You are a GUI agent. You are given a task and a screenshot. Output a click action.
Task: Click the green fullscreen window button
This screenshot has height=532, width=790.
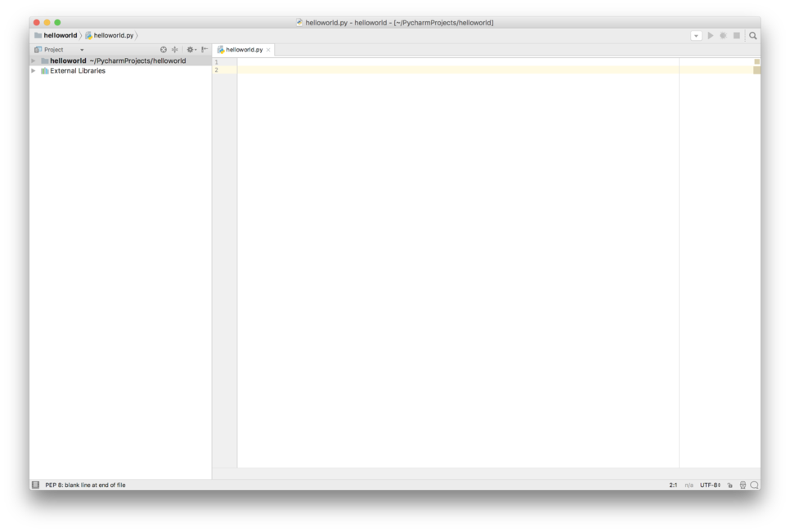click(57, 23)
